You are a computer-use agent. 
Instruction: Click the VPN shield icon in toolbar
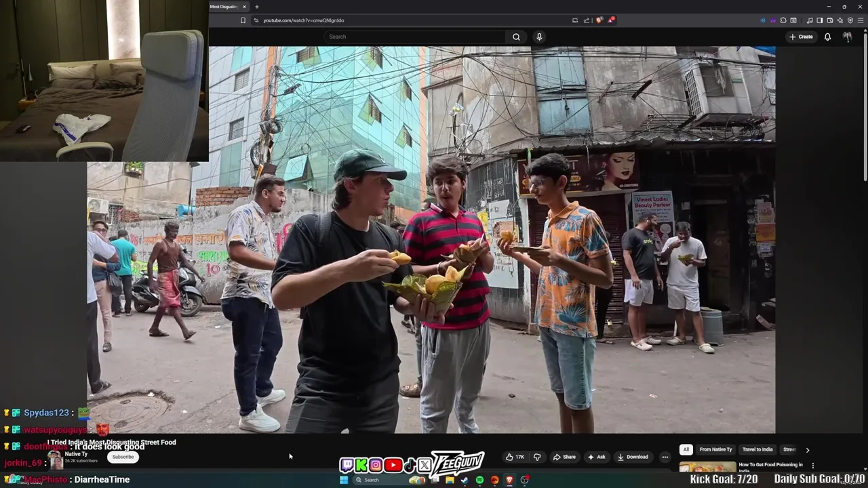[x=850, y=20]
